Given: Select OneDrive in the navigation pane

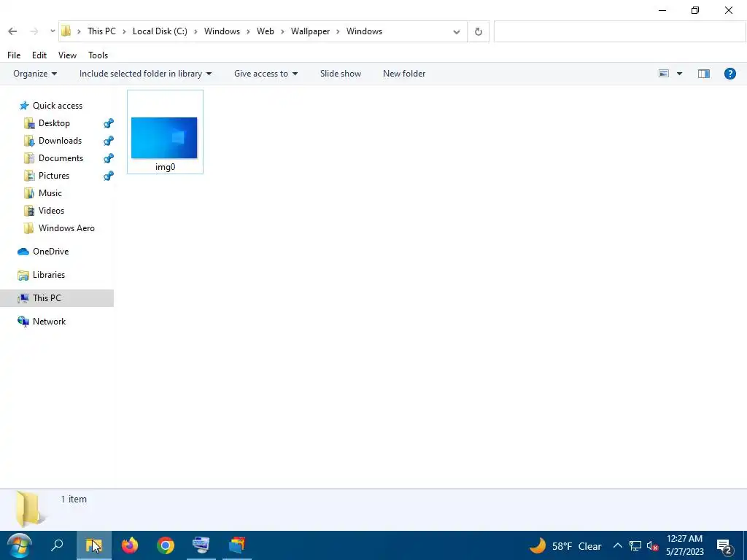Looking at the screenshot, I should [50, 252].
